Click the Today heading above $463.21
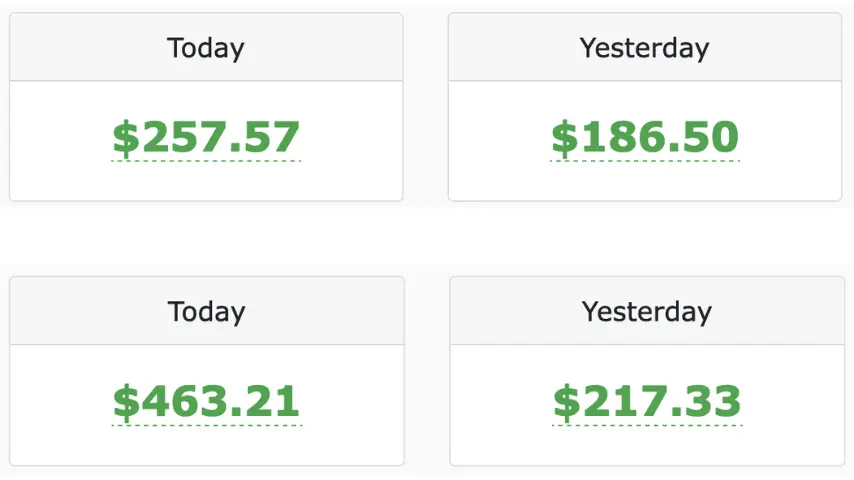 coord(206,311)
